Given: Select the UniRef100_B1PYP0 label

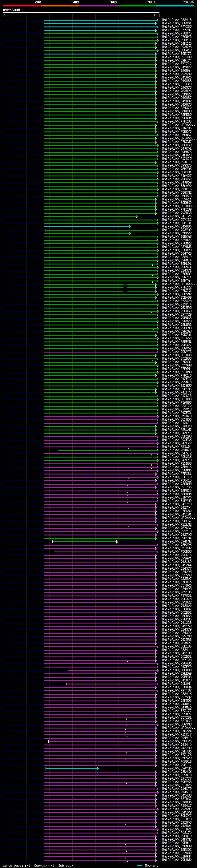Looking at the screenshot, I should (x=176, y=497).
